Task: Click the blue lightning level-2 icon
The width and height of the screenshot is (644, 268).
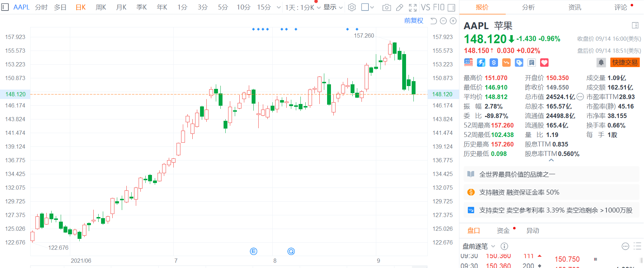Action: click(x=481, y=63)
